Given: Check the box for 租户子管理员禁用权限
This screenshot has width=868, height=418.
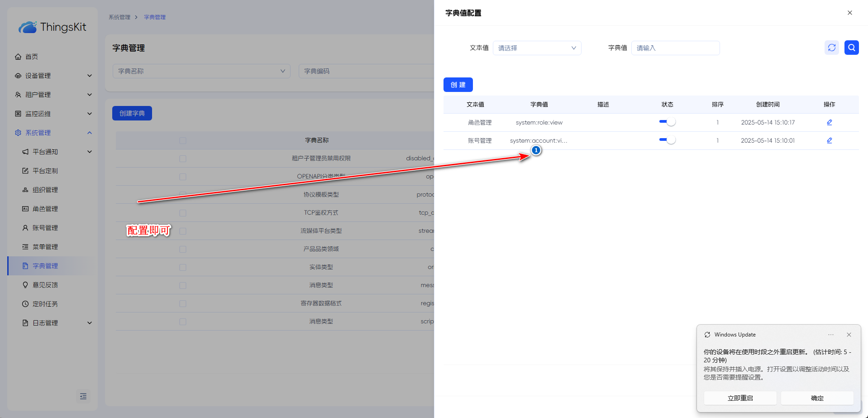Looking at the screenshot, I should (x=183, y=159).
